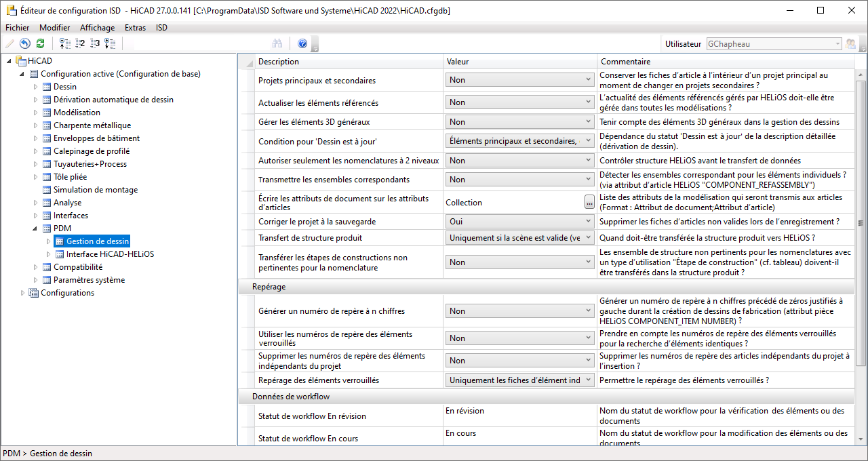
Task: Expand all tree levels via toolbar icon
Action: click(110, 44)
